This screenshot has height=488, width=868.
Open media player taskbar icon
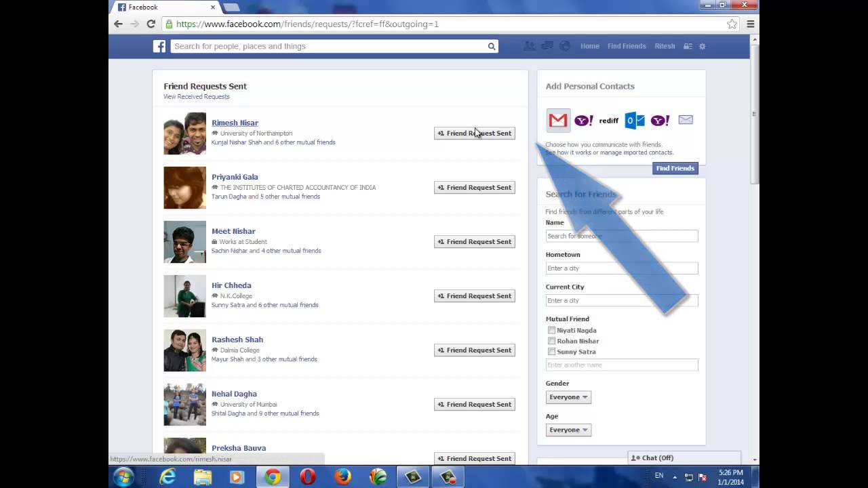pos(237,477)
